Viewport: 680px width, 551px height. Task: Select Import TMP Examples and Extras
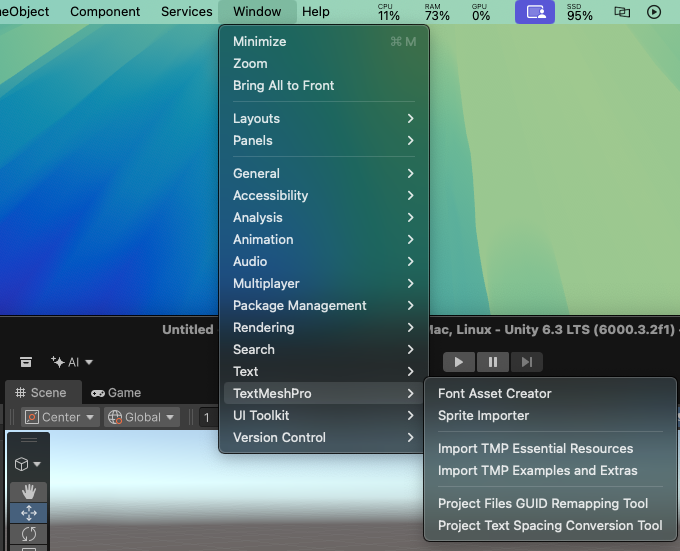point(550,471)
